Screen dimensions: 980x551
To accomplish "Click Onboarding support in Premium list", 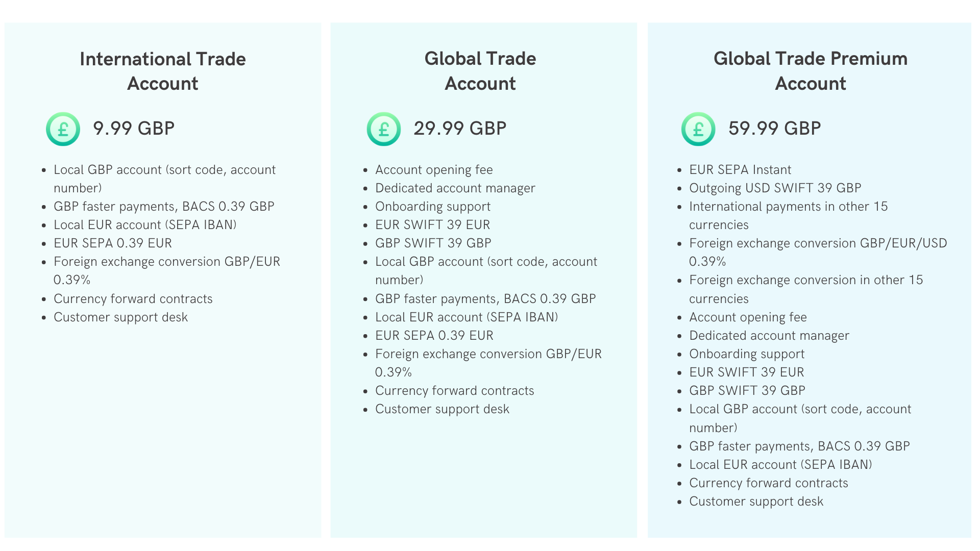I will point(747,354).
